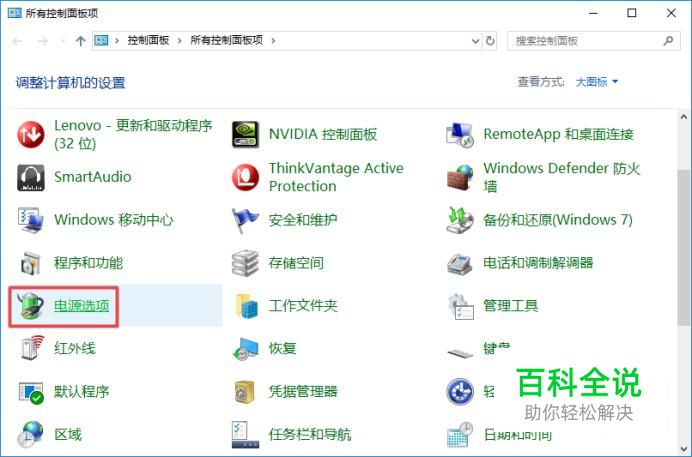The width and height of the screenshot is (692, 457).
Task: Open the 安全和维护 text link
Action: coord(303,220)
